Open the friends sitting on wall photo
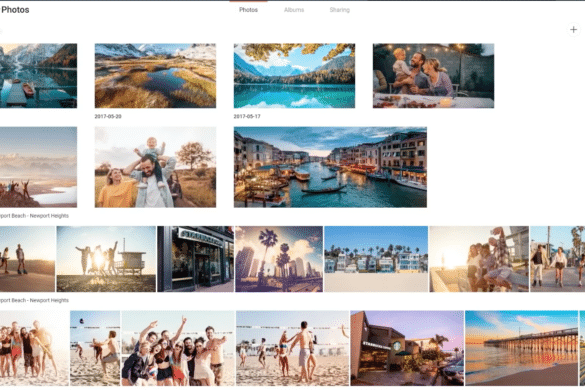This screenshot has width=585, height=390. pos(479,259)
